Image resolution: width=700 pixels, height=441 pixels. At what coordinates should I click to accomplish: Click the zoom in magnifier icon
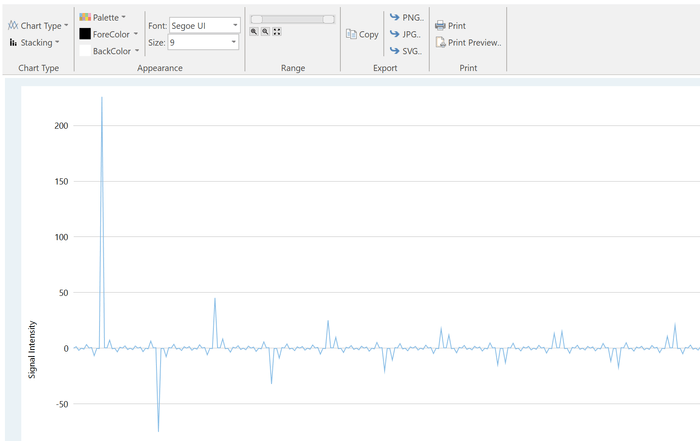tap(255, 32)
